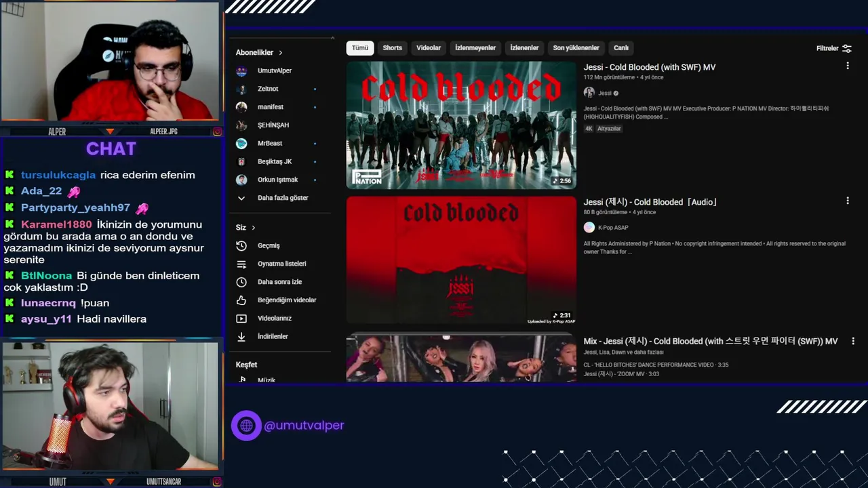Open the K-Pop ASAP channel name link
This screenshot has height=488, width=868.
(613, 228)
